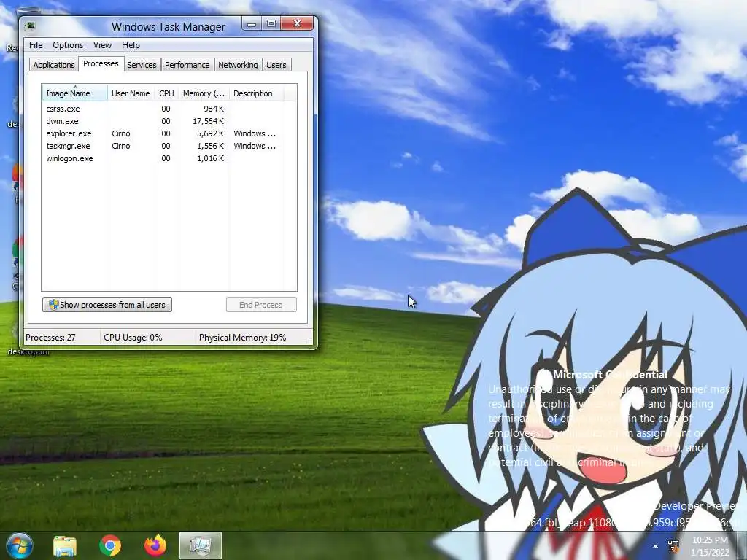Click the Task Manager taskbar button

click(x=201, y=545)
